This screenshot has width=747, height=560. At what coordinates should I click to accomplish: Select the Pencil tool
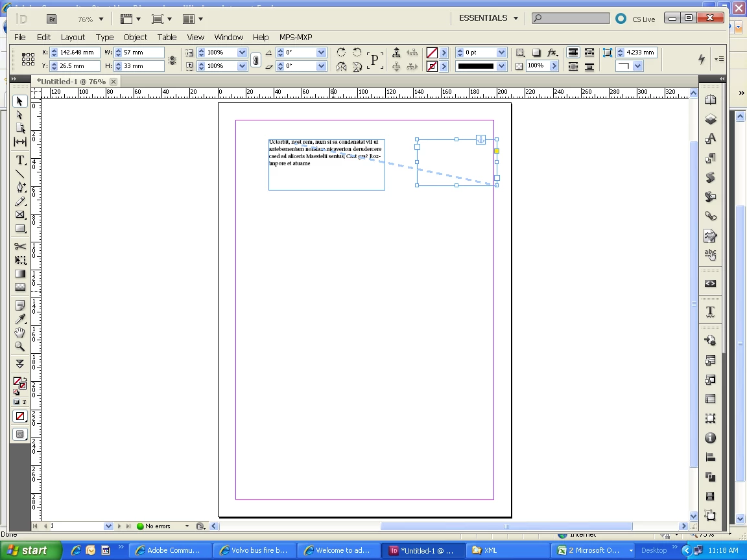pyautogui.click(x=19, y=202)
